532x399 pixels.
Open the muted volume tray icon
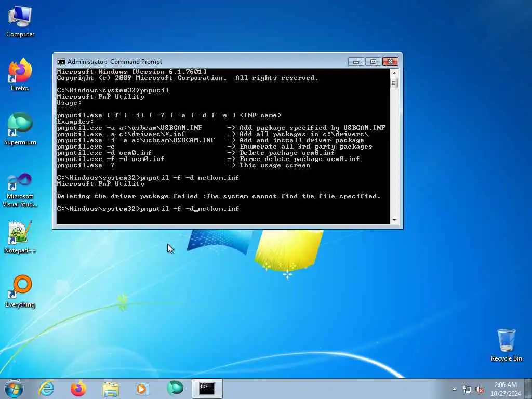tap(480, 390)
